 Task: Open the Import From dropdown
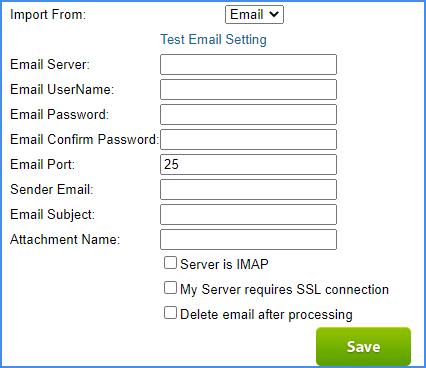[254, 15]
